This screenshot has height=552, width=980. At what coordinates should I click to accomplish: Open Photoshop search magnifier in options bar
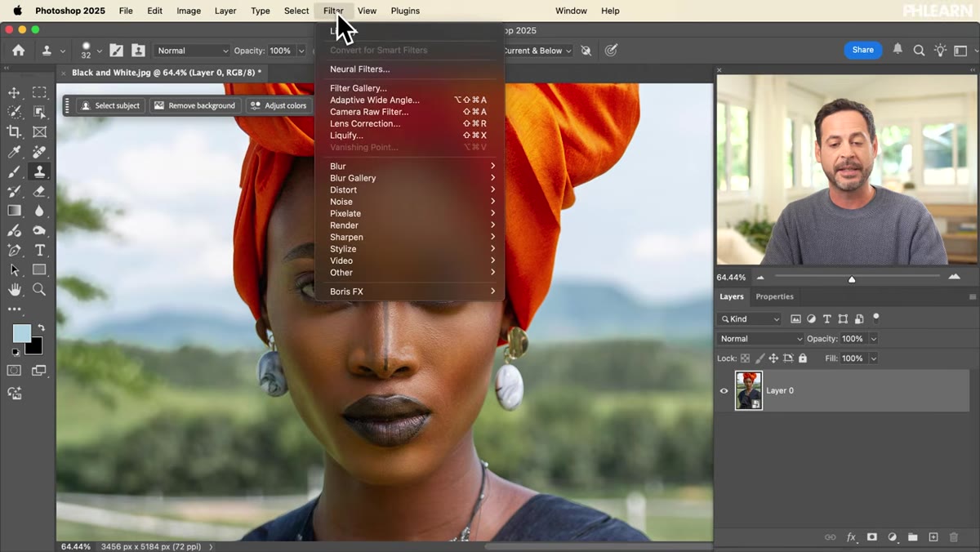click(x=919, y=51)
